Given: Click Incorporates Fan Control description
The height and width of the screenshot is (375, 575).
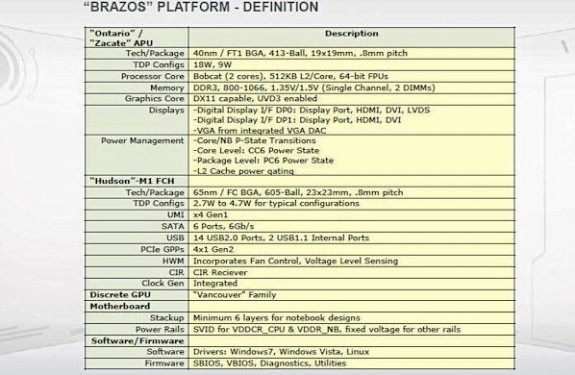Looking at the screenshot, I should 295,261.
